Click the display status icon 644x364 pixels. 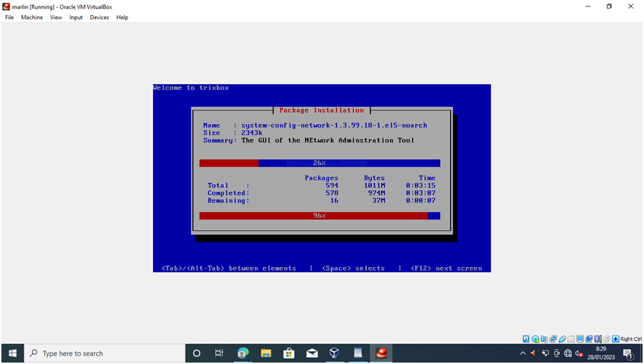coord(580,339)
